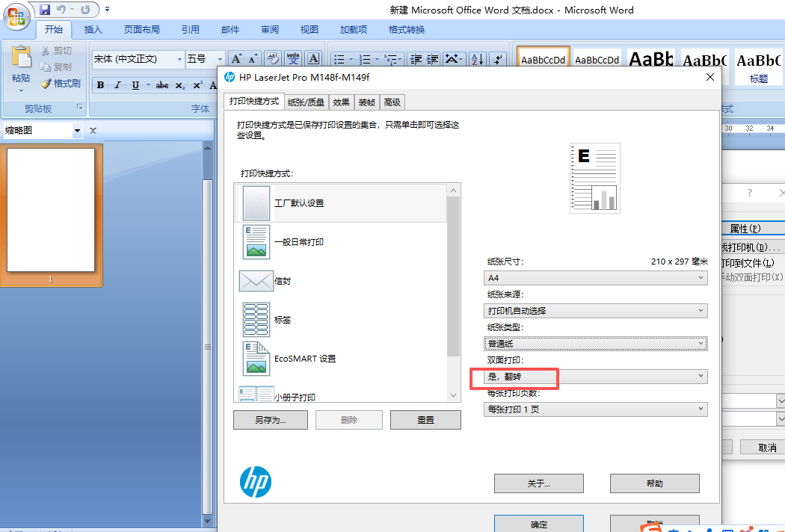Increase paragraph indent
The image size is (785, 532).
tap(433, 60)
